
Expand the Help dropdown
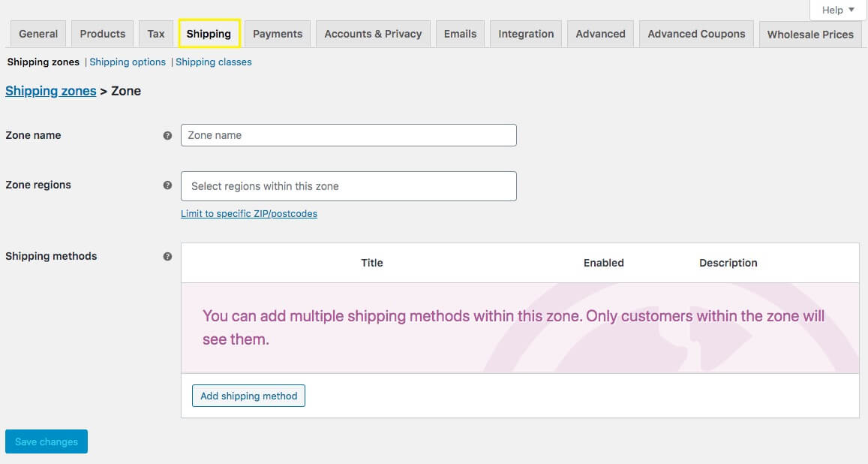tap(838, 10)
